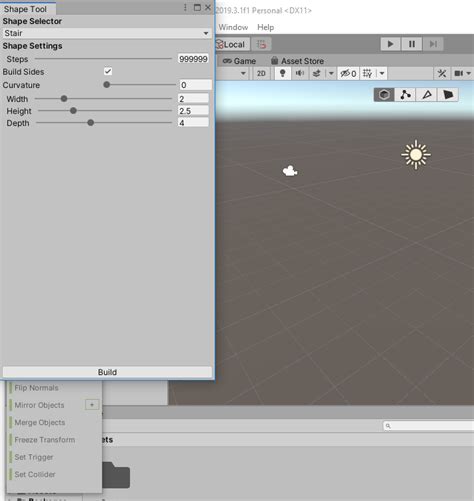Select the directional light sun gizmo
This screenshot has height=501, width=474.
click(x=416, y=155)
